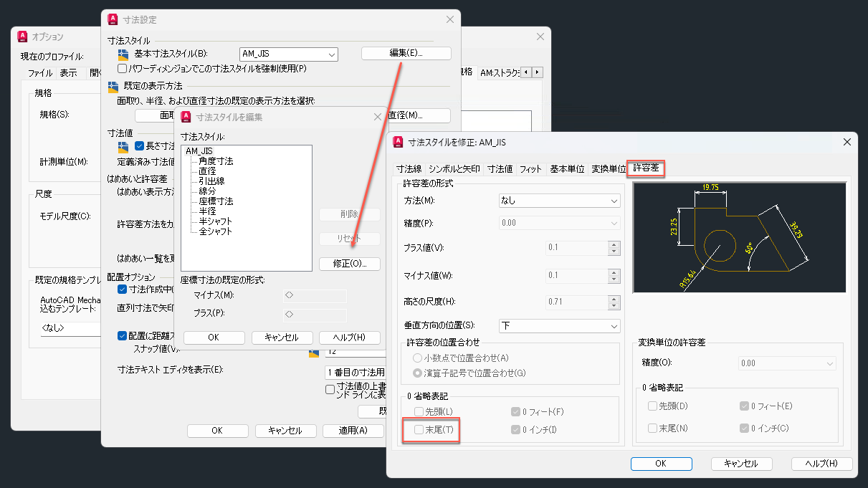Click the AutoCAD logo in the 寸法設定 title bar

113,19
